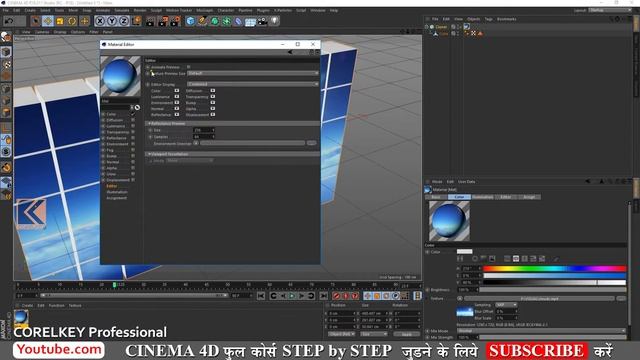Switch to Assign tab in Attribute Manager

[529, 197]
